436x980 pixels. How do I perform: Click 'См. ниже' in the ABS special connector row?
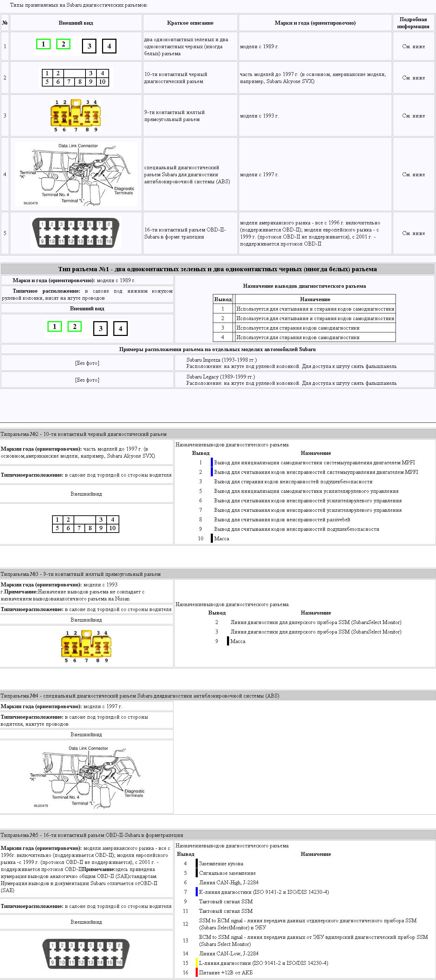pos(413,174)
